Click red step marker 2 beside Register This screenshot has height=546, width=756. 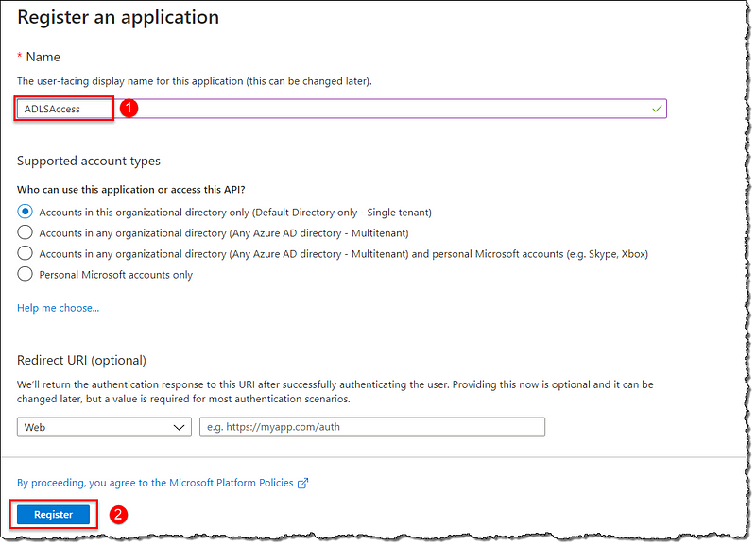118,515
